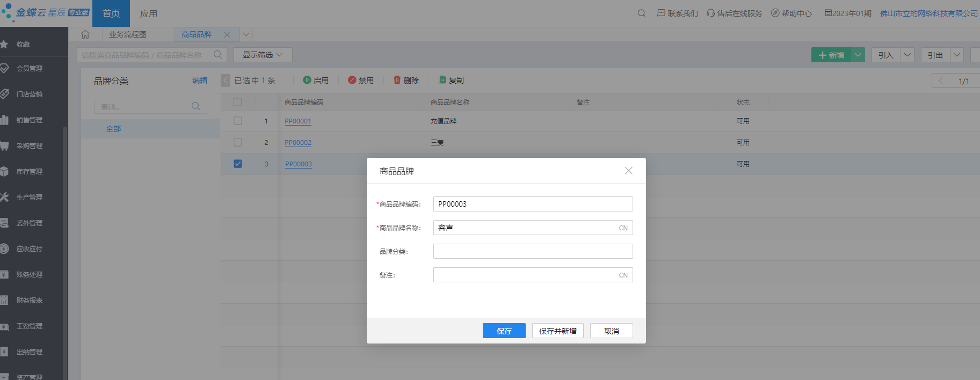Open 委外管理 in the sidebar
The image size is (980, 380).
(x=30, y=223)
